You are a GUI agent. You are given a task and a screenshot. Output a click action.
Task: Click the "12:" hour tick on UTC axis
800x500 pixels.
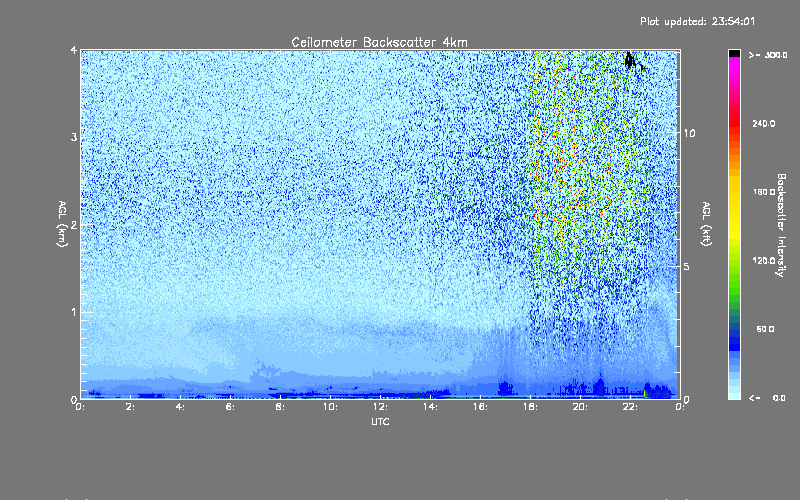pos(380,407)
